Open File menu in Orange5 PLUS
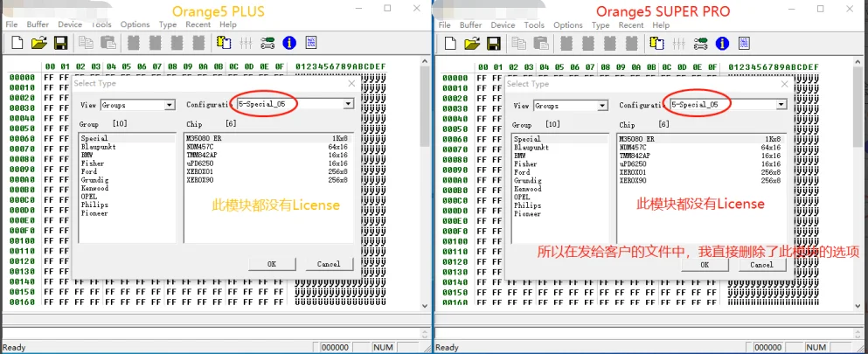This screenshot has width=868, height=354. (x=11, y=24)
